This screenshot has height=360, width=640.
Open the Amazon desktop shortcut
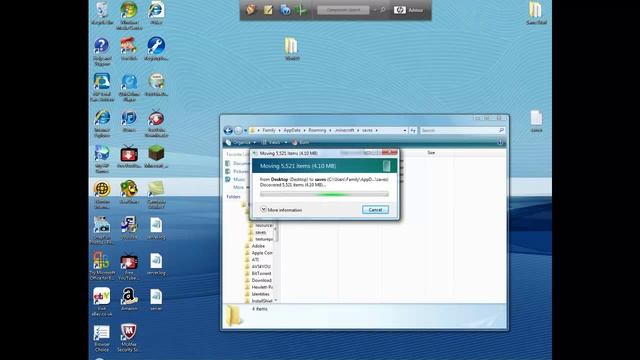pyautogui.click(x=129, y=299)
